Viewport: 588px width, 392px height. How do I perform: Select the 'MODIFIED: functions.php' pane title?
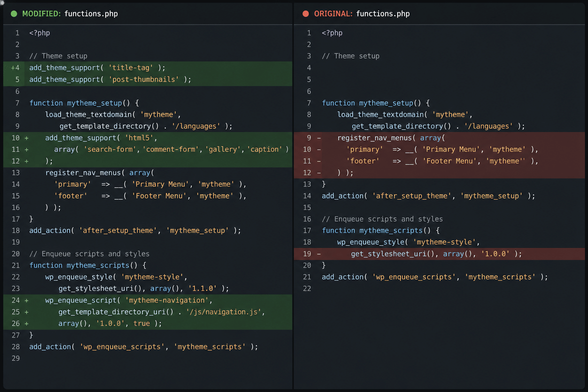70,14
